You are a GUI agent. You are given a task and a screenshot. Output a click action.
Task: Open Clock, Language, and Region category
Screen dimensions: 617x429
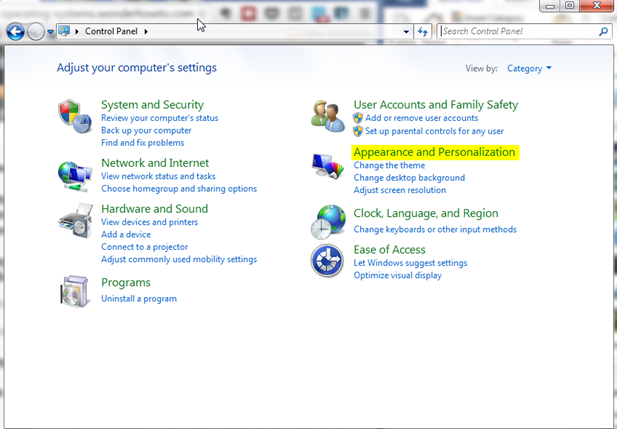[x=426, y=213]
